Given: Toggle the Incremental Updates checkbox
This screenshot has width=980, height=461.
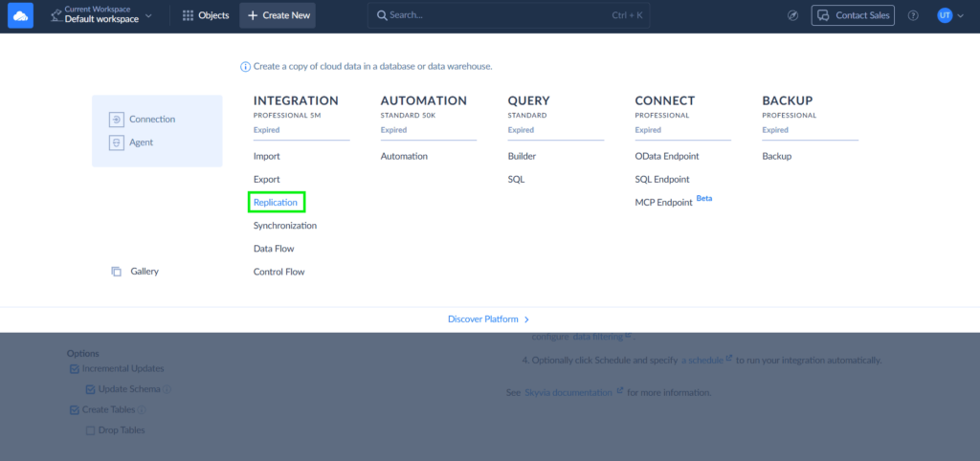Looking at the screenshot, I should [75, 369].
